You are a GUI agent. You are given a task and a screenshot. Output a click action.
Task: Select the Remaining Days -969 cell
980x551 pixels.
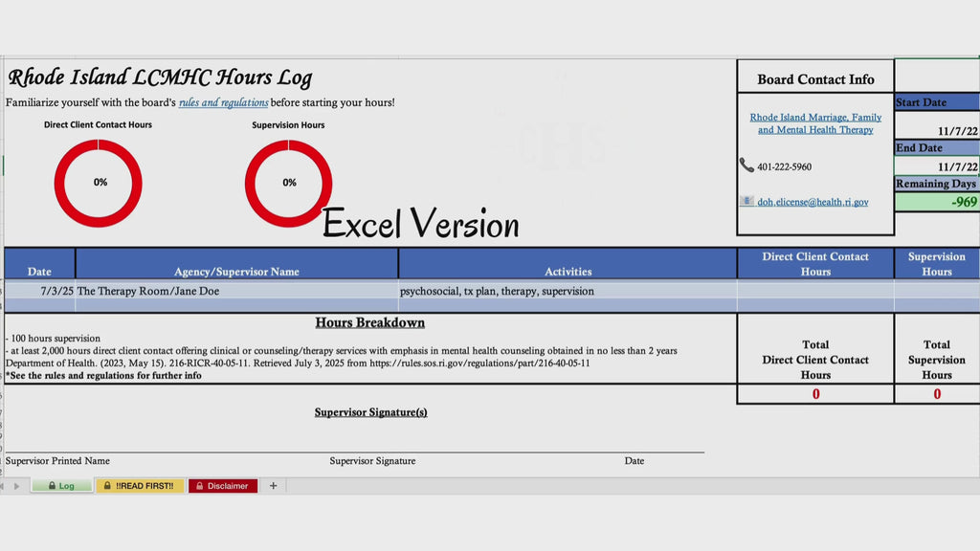[x=937, y=202]
